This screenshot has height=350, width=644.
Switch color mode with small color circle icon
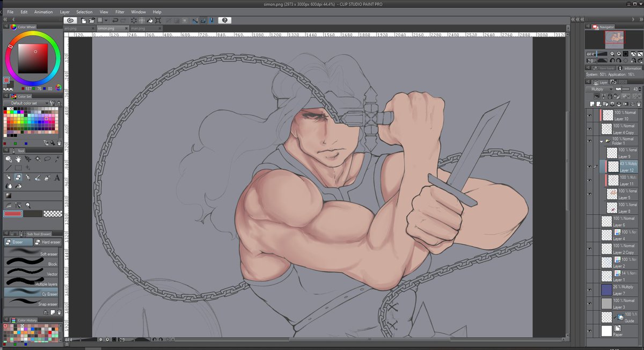pos(58,87)
